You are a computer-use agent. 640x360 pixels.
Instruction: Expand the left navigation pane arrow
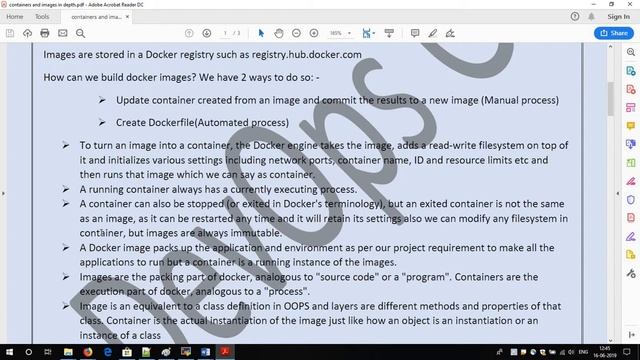click(x=3, y=193)
